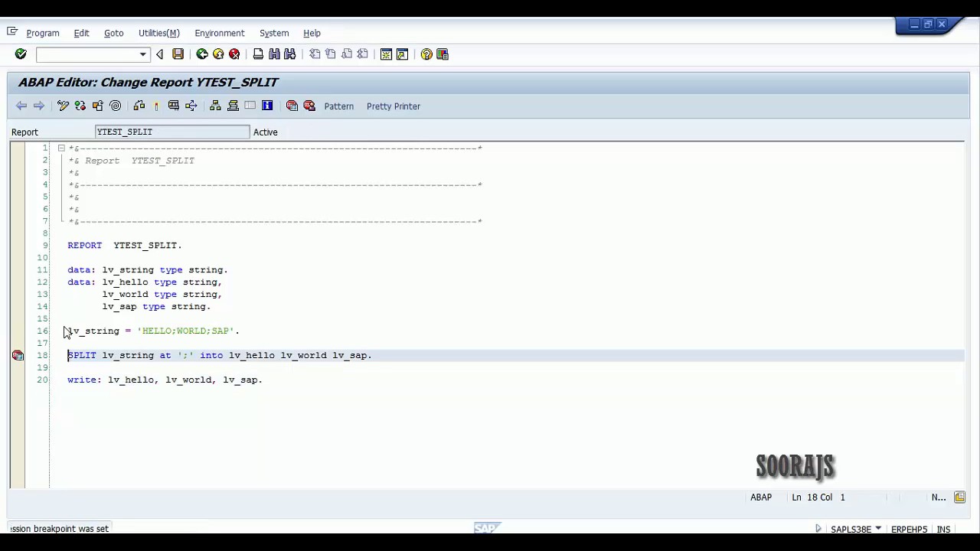Click the Set/Delete External Breakpoint icon
The height and width of the screenshot is (551, 980).
pyautogui.click(x=309, y=106)
